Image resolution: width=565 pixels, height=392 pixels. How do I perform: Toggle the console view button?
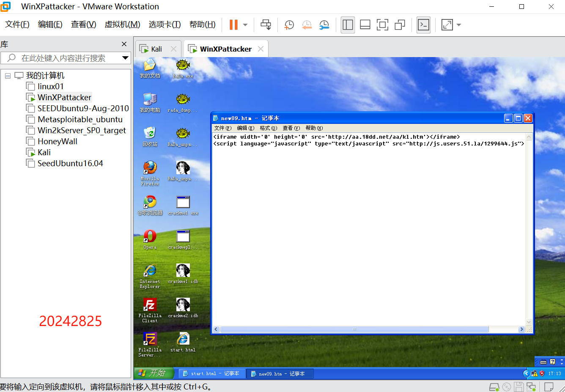click(x=423, y=25)
